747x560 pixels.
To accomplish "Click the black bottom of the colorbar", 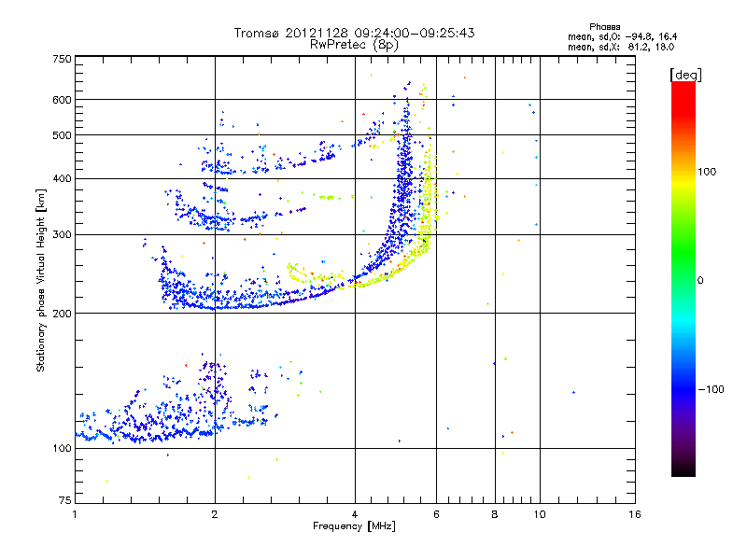I will point(684,469).
